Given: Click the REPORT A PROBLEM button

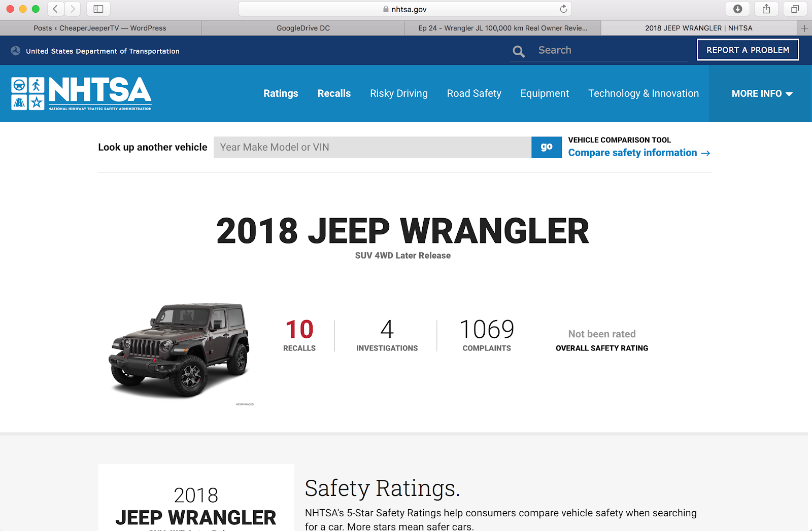Looking at the screenshot, I should (x=748, y=50).
